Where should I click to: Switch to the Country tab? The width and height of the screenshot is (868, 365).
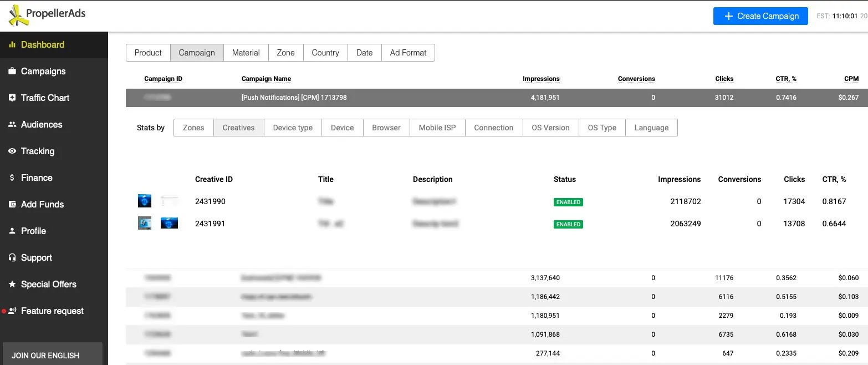pyautogui.click(x=325, y=52)
